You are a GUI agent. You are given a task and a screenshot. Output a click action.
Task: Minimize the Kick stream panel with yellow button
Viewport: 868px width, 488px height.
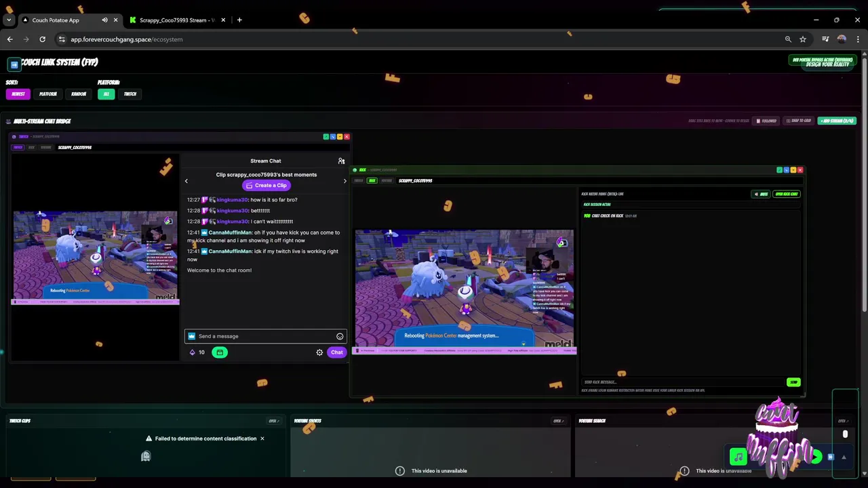pyautogui.click(x=793, y=170)
